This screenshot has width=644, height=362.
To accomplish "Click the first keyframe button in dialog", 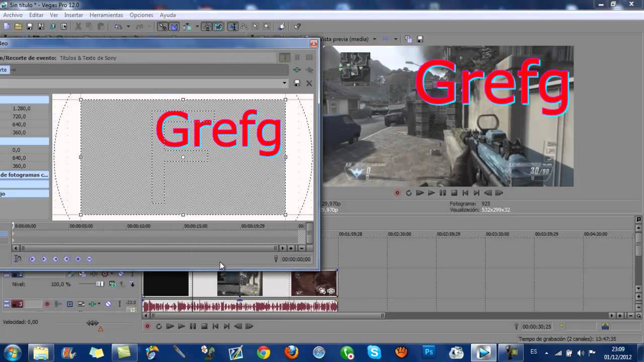I will click(32, 259).
